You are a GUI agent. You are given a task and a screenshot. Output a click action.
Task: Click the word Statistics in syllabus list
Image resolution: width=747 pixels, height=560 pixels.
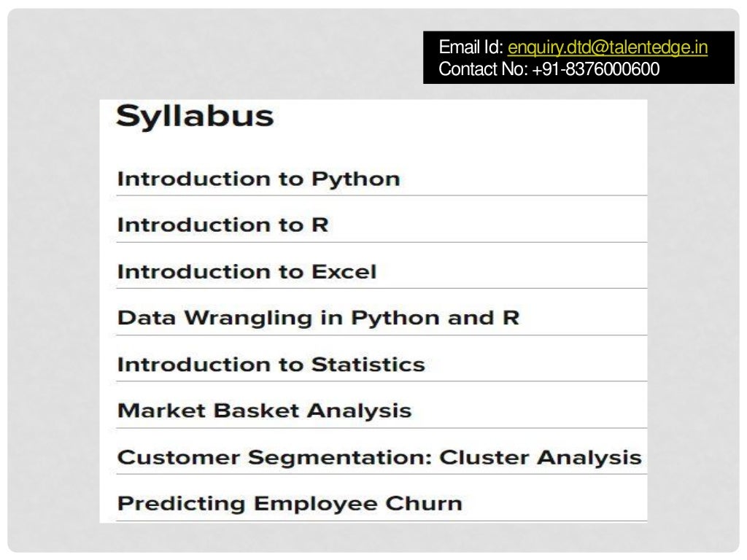(368, 365)
